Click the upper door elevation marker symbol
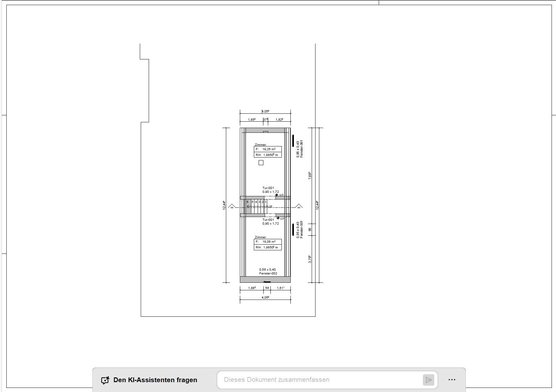Screen dimensions: 556x392 (x=277, y=195)
